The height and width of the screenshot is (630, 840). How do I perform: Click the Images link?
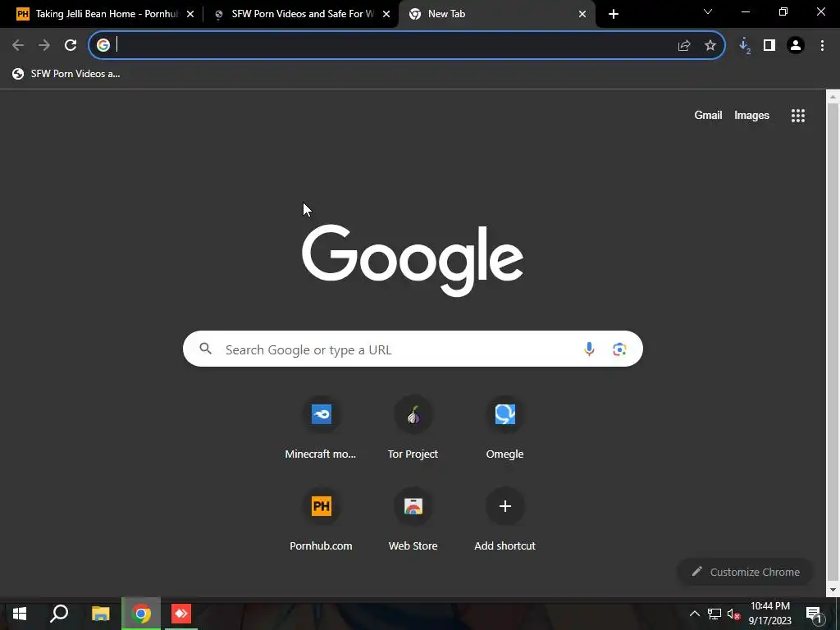tap(751, 115)
